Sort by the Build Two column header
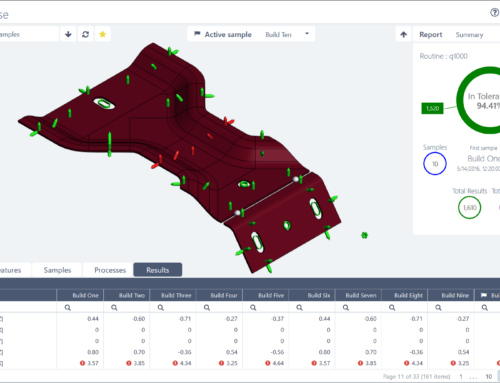The height and width of the screenshot is (383, 500). coord(127,295)
